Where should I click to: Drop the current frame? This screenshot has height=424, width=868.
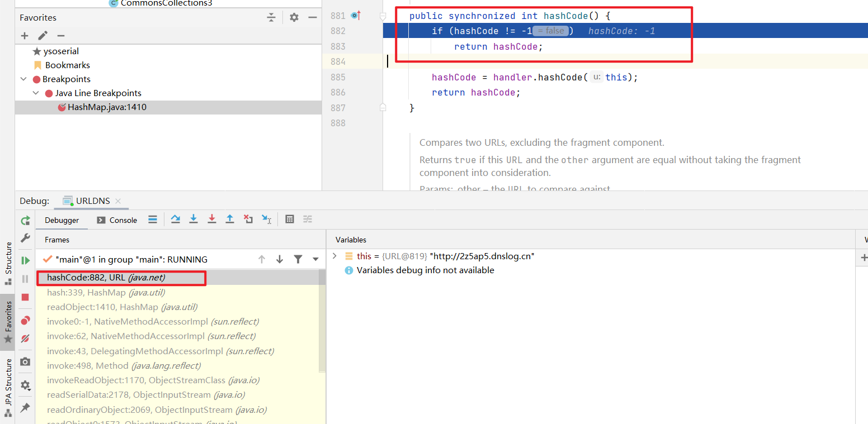tap(248, 220)
